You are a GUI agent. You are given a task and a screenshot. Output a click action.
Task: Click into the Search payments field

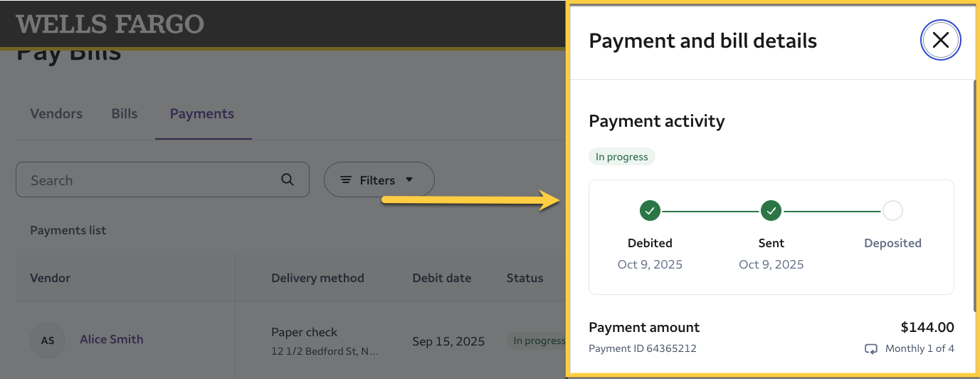pyautogui.click(x=149, y=180)
